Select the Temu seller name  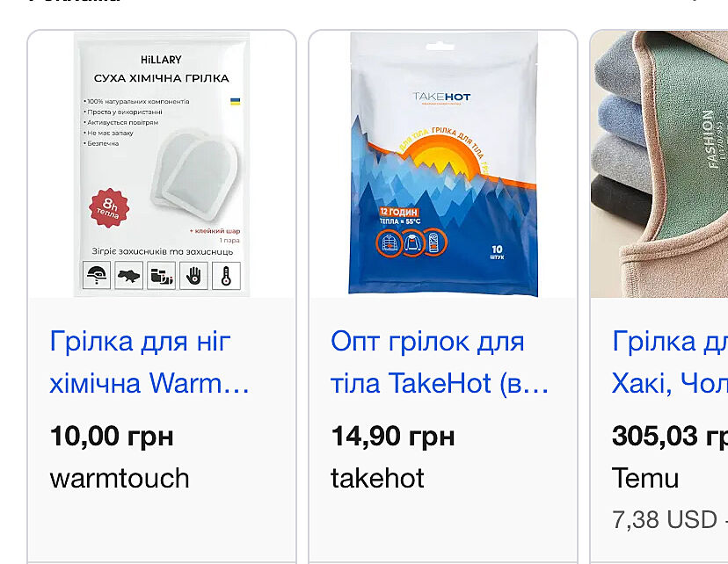[644, 478]
